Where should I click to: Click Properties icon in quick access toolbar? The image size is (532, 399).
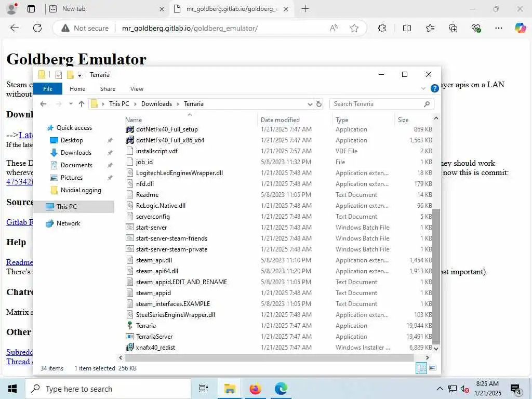[x=59, y=75]
